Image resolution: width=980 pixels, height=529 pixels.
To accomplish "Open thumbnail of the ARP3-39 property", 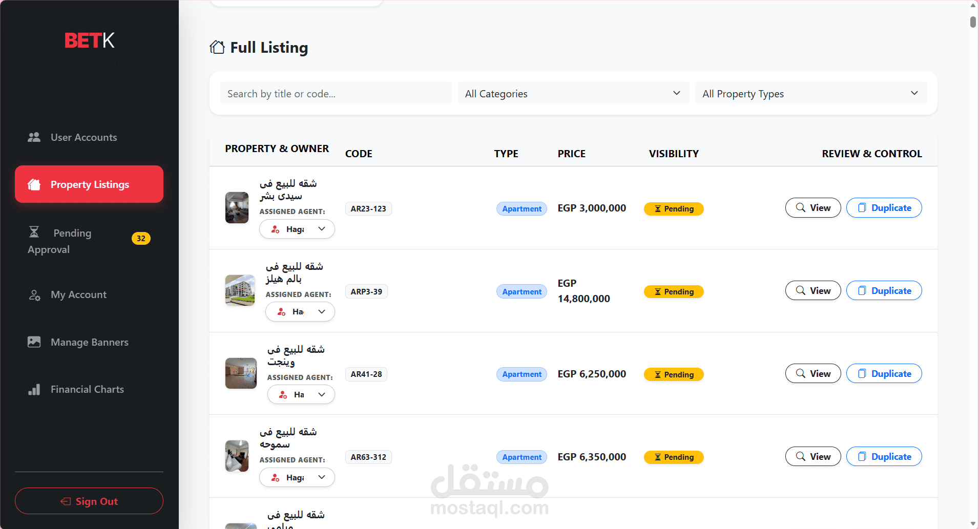I will coord(240,290).
